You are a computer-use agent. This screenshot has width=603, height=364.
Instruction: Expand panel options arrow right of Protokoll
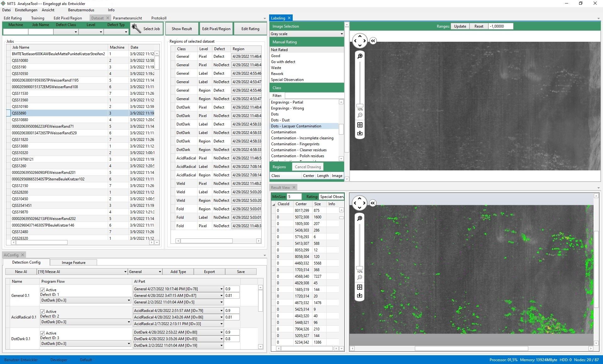click(x=265, y=18)
